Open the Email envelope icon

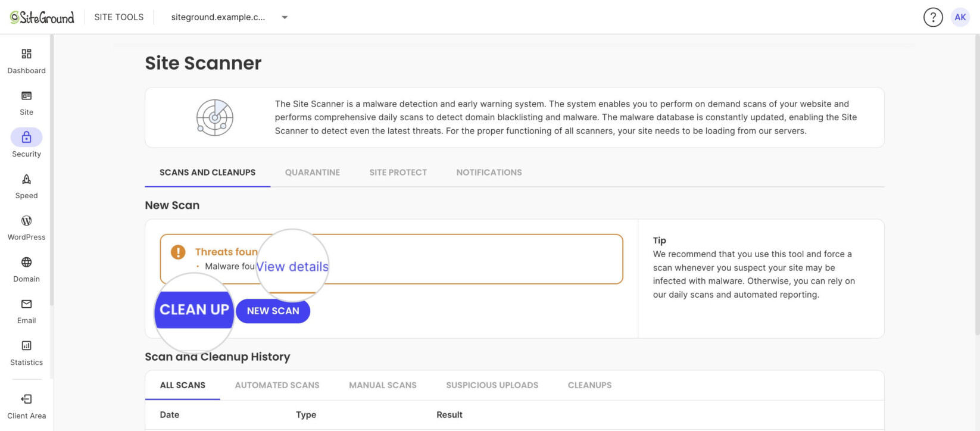tap(26, 304)
